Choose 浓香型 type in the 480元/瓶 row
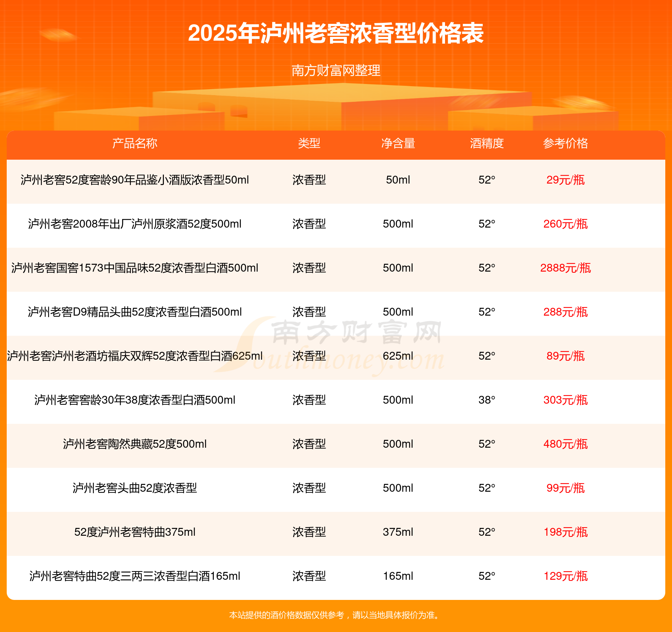The image size is (672, 632). tap(309, 444)
